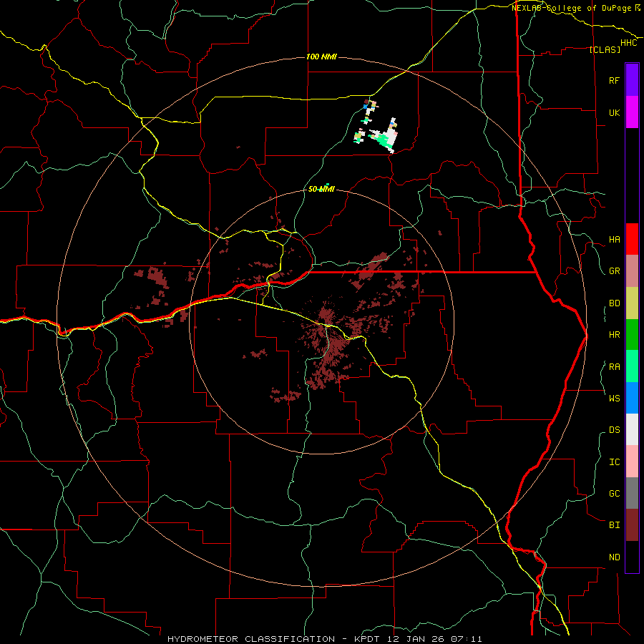
Task: Click the 12 JAN 26 date text
Action: (x=415, y=639)
